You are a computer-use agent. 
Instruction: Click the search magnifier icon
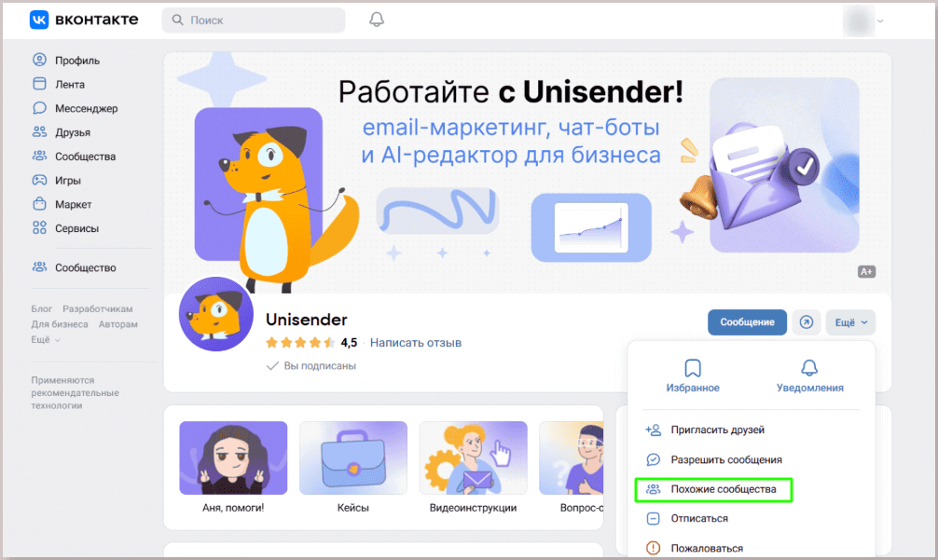coord(178,20)
